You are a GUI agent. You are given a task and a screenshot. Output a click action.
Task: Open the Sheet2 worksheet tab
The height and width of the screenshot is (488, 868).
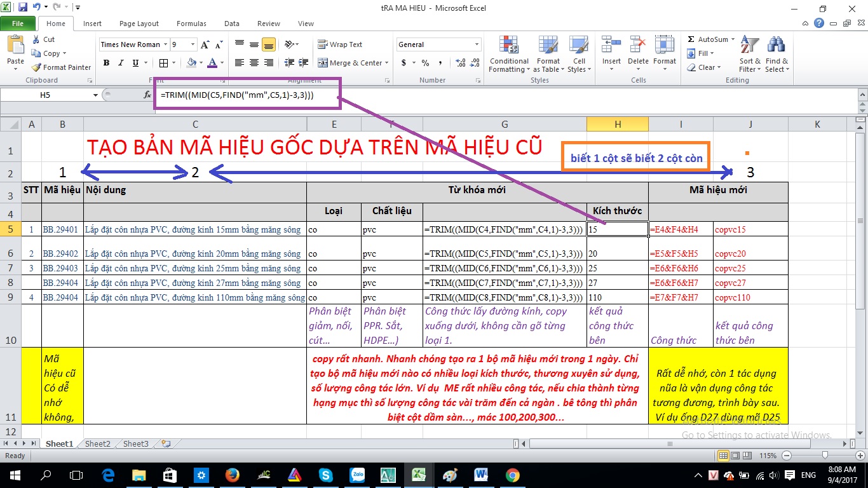tap(98, 444)
